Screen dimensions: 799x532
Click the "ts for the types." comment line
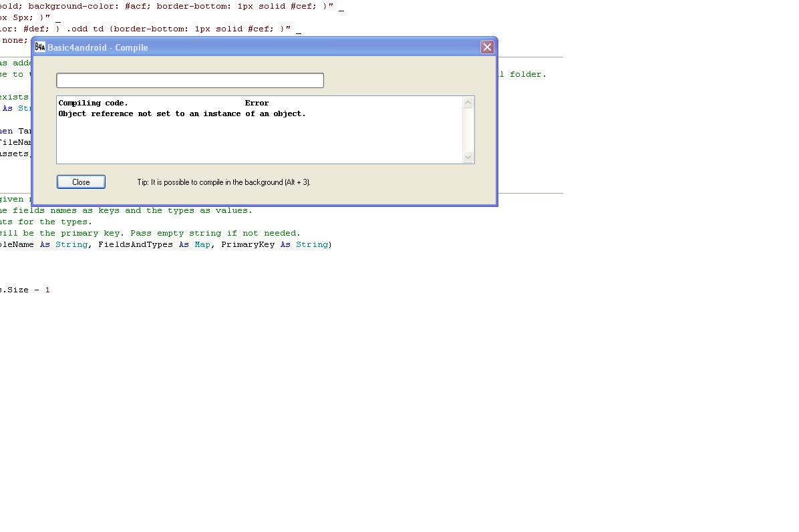coord(46,222)
